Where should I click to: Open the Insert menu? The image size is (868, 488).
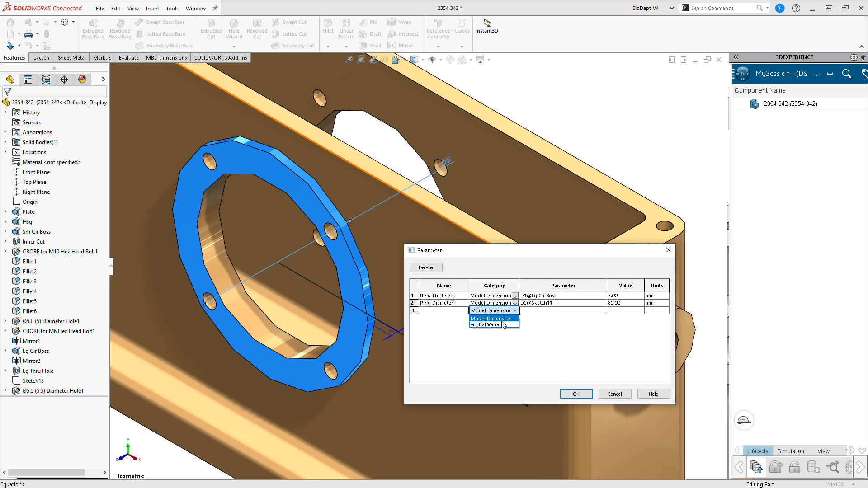coord(152,9)
